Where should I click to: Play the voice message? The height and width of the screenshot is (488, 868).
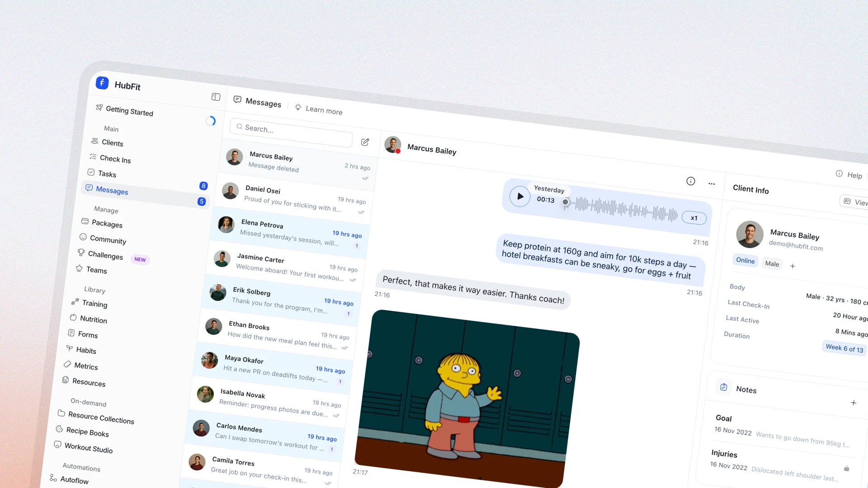(x=520, y=196)
